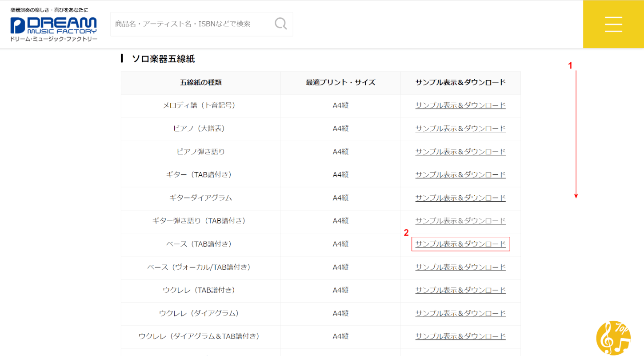Open download link for ギター弾き語り（TAB譜付き）

pos(460,221)
